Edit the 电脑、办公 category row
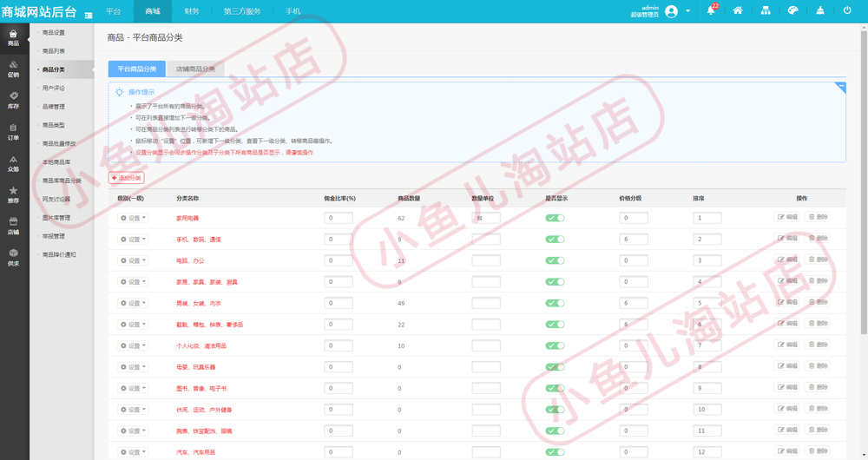This screenshot has width=868, height=460. coord(787,260)
